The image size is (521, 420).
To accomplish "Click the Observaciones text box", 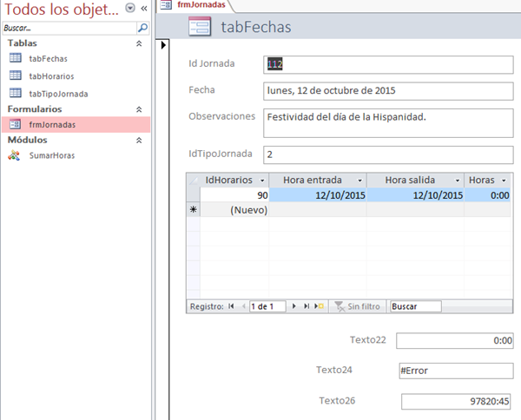I will point(388,123).
